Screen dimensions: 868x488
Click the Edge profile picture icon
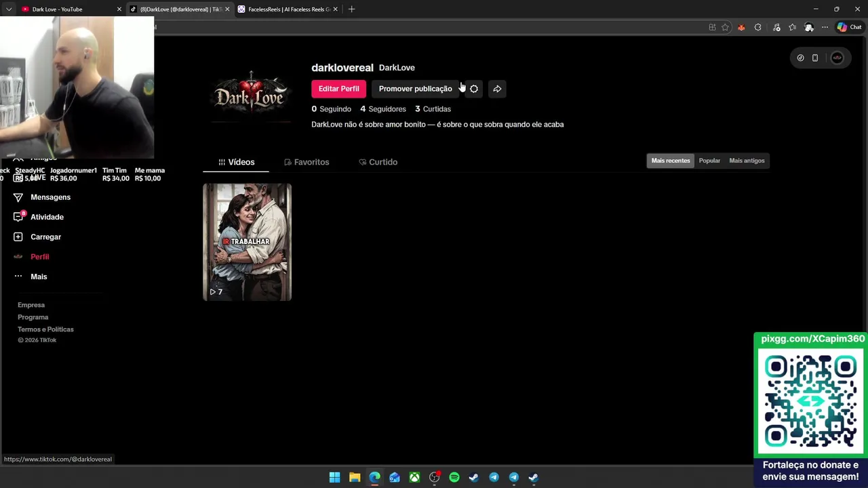click(809, 27)
